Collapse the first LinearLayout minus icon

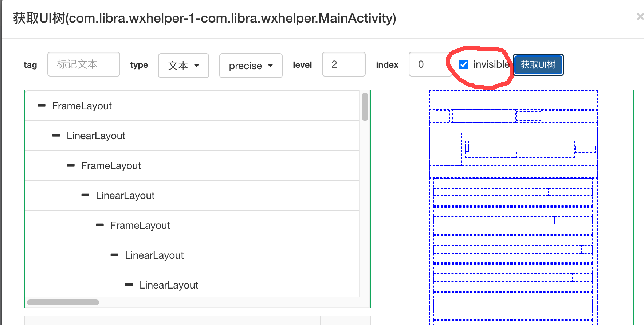tap(56, 136)
